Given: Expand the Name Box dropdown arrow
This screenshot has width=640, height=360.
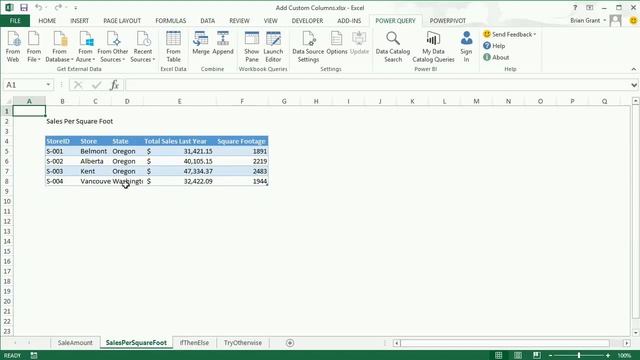Looking at the screenshot, I should (48, 85).
